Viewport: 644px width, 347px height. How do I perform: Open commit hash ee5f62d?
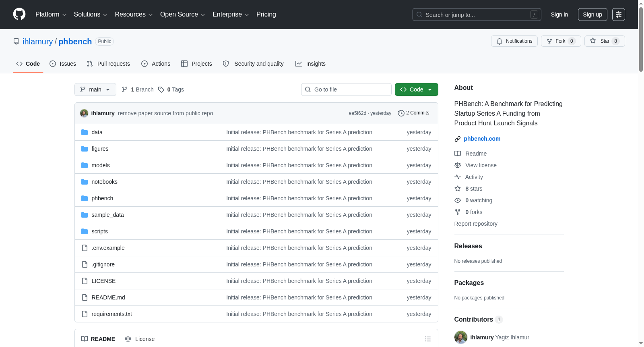point(357,113)
